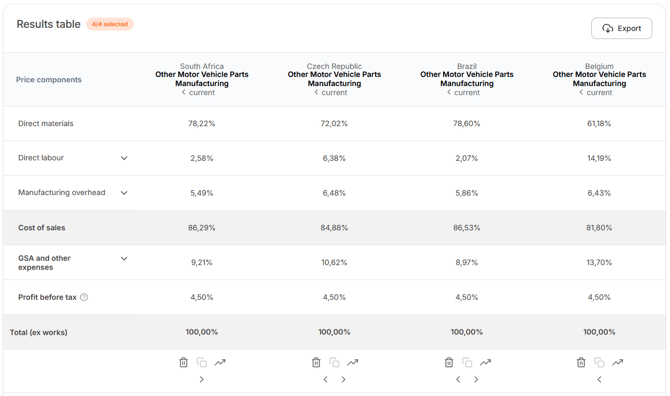Click the 4/4 selected badge
The height and width of the screenshot is (396, 670).
pos(110,24)
